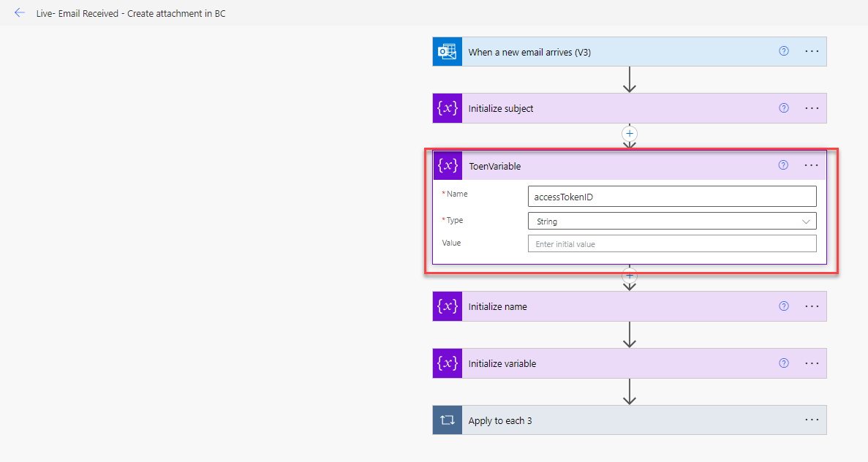This screenshot has width=868, height=462.
Task: Open the ellipsis menu on Apply to each 3
Action: 811,420
